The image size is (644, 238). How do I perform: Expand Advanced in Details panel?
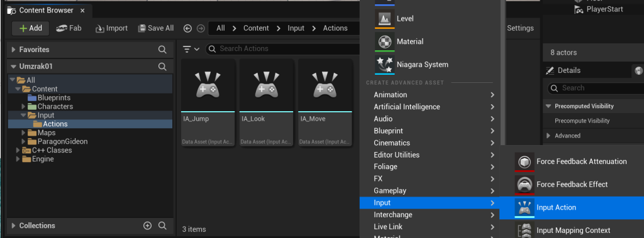548,136
